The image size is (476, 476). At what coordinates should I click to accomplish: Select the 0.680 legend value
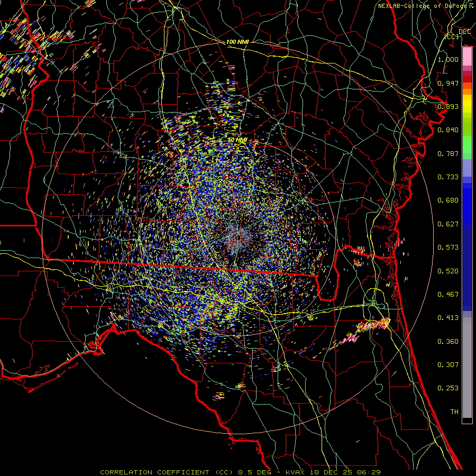448,200
